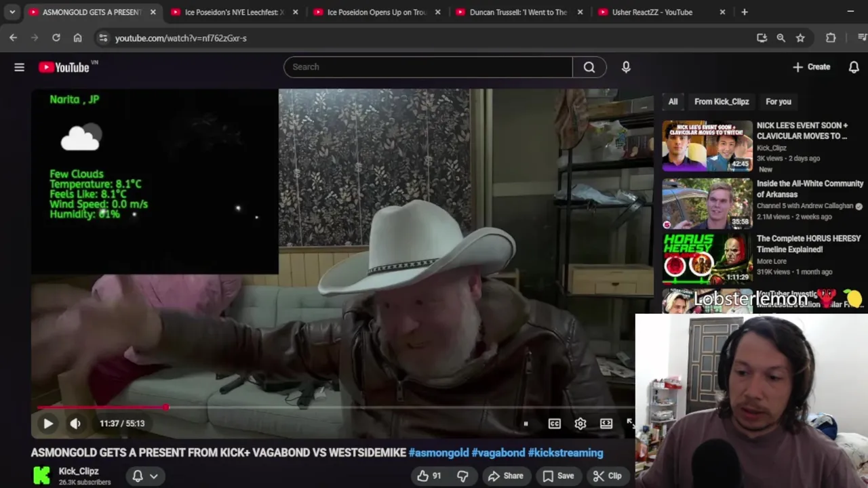The height and width of the screenshot is (488, 868).
Task: Open browser home page icon
Action: click(77, 38)
